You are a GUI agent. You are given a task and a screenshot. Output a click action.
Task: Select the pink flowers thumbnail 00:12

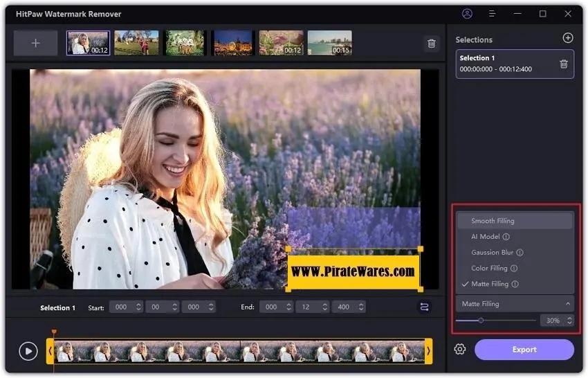point(282,43)
